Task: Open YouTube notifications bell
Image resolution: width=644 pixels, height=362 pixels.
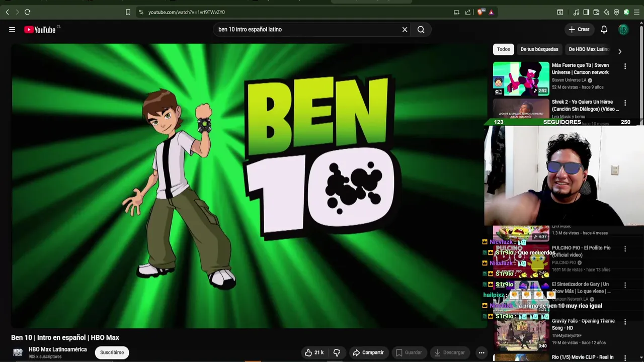Action: pyautogui.click(x=604, y=30)
